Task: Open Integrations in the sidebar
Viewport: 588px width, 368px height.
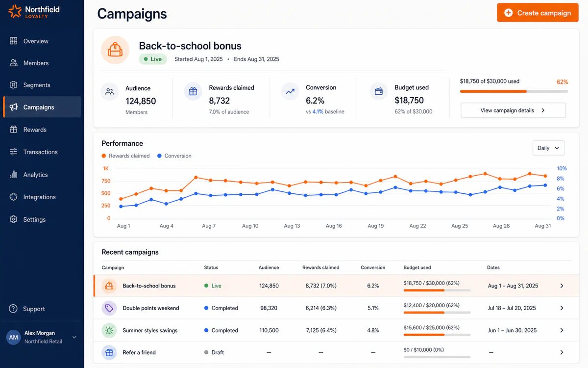Action: [42, 197]
